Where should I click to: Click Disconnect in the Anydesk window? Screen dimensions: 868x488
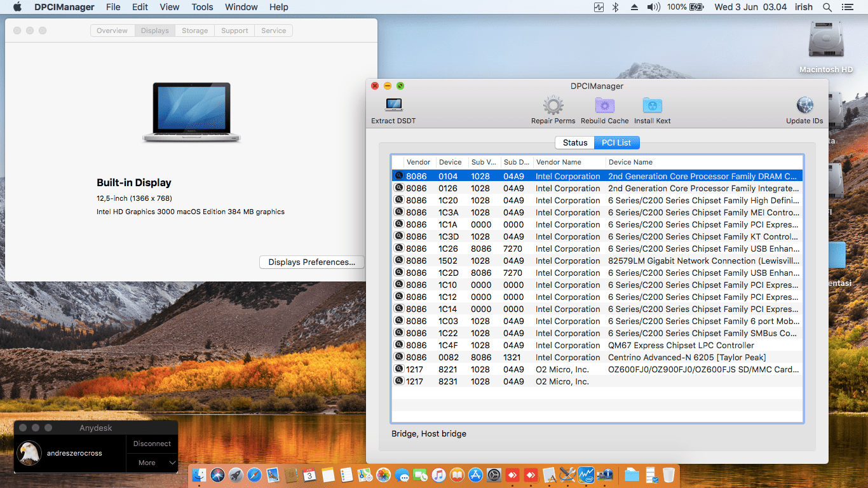(152, 444)
